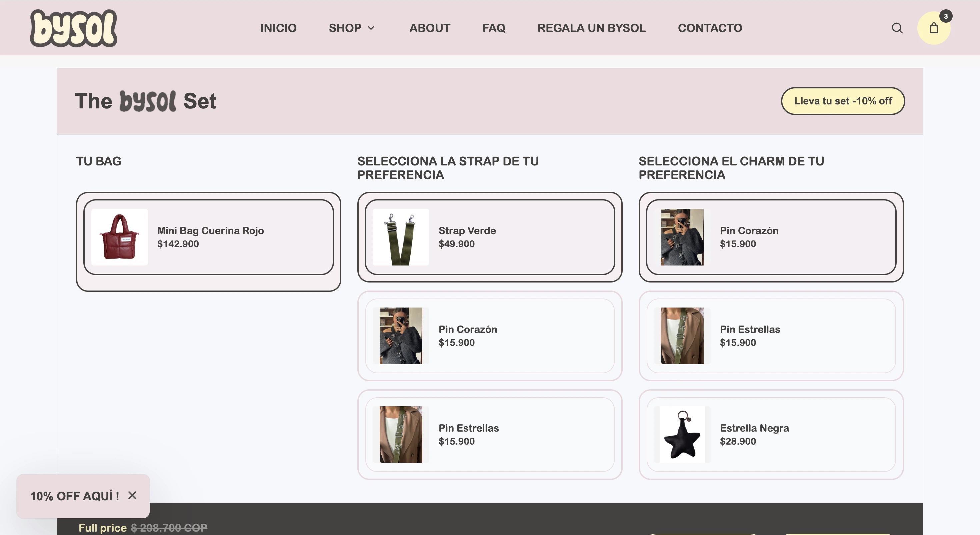This screenshot has height=535, width=980.
Task: Close the 10% OFF AQUÍ popup
Action: tap(132, 495)
